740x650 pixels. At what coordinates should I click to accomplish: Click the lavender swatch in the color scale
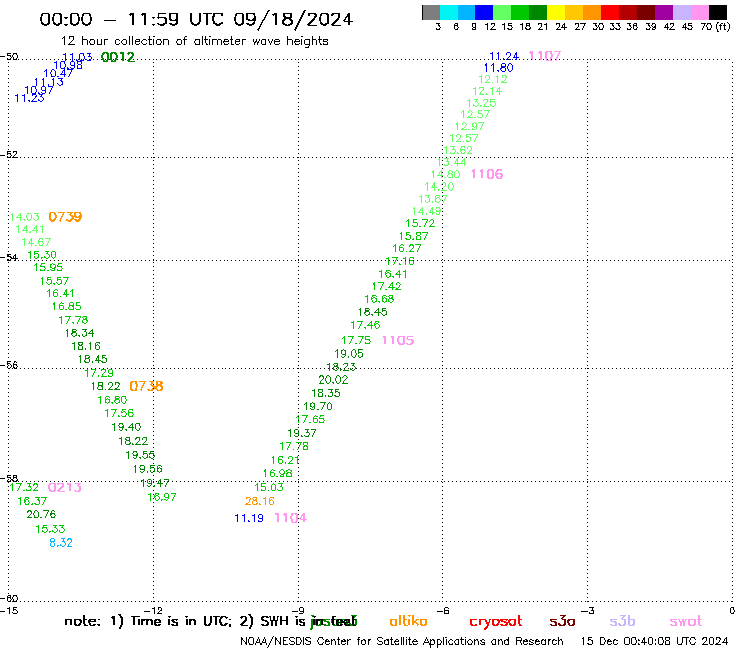[x=682, y=12]
